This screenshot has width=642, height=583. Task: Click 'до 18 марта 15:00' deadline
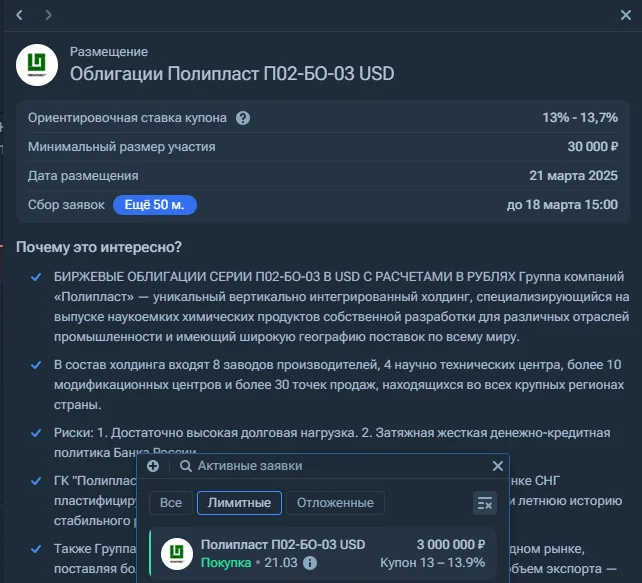(x=562, y=205)
